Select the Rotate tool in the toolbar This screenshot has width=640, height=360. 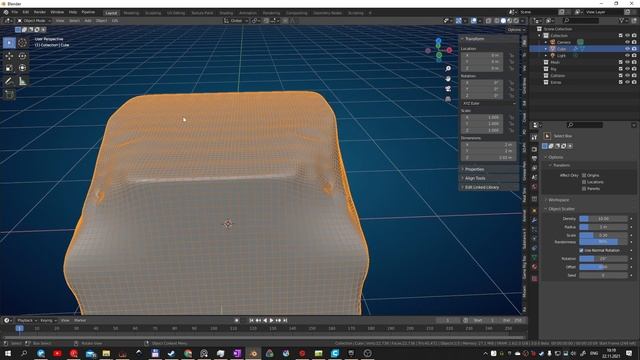(x=22, y=56)
